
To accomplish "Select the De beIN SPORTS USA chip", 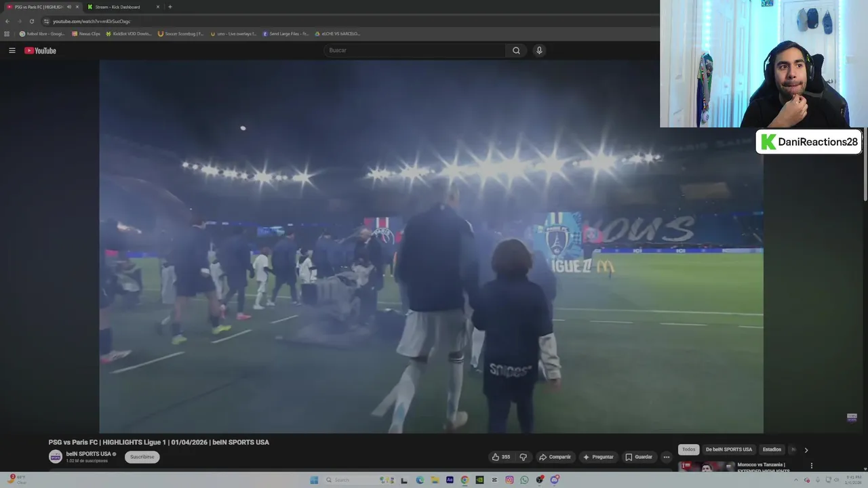I will 728,449.
